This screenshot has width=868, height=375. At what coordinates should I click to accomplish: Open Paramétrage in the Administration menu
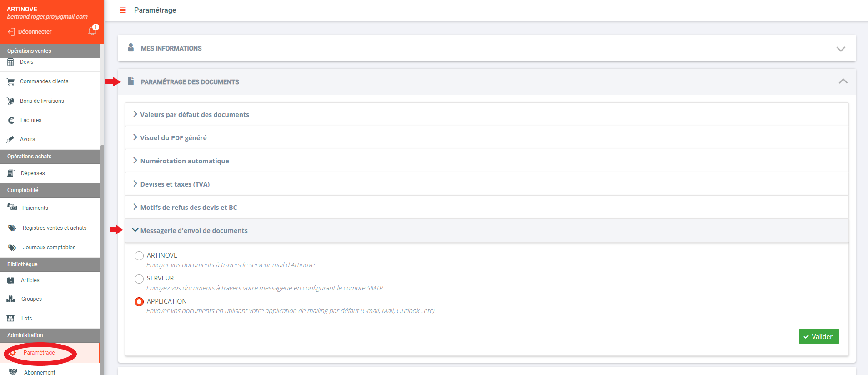[x=39, y=353]
